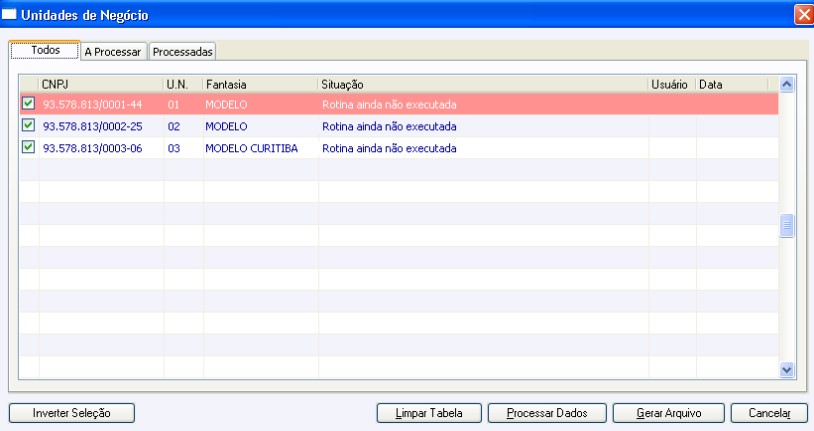Click Gerar Arquivo button
814x431 pixels.
tap(669, 413)
